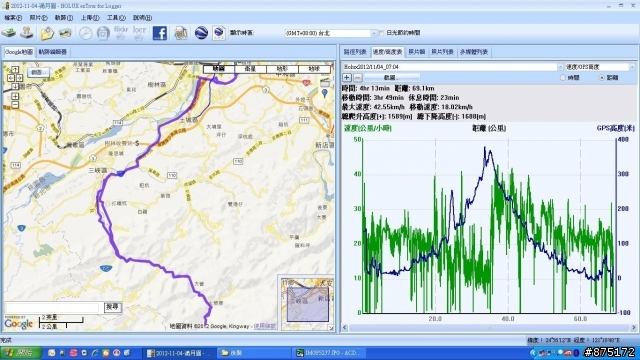The height and width of the screenshot is (360, 640).
Task: Pan the map down with arrow control
Action: [x=15, y=86]
